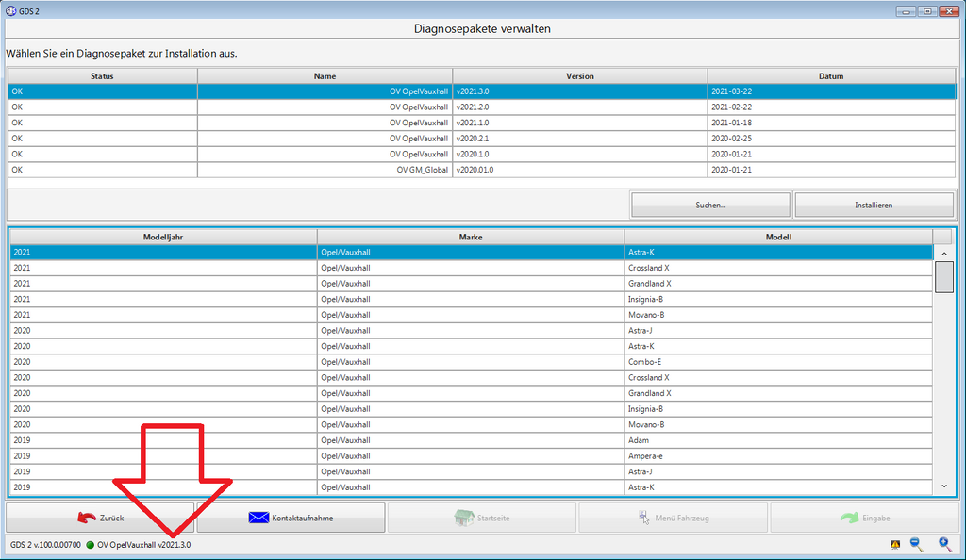Open the warning monitor status icon
Image resolution: width=966 pixels, height=560 pixels.
[x=895, y=545]
